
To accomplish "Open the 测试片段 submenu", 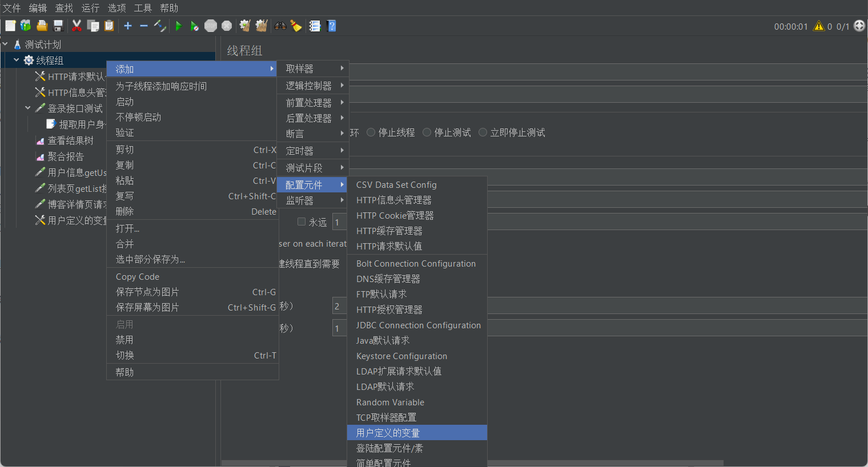I will [x=312, y=168].
